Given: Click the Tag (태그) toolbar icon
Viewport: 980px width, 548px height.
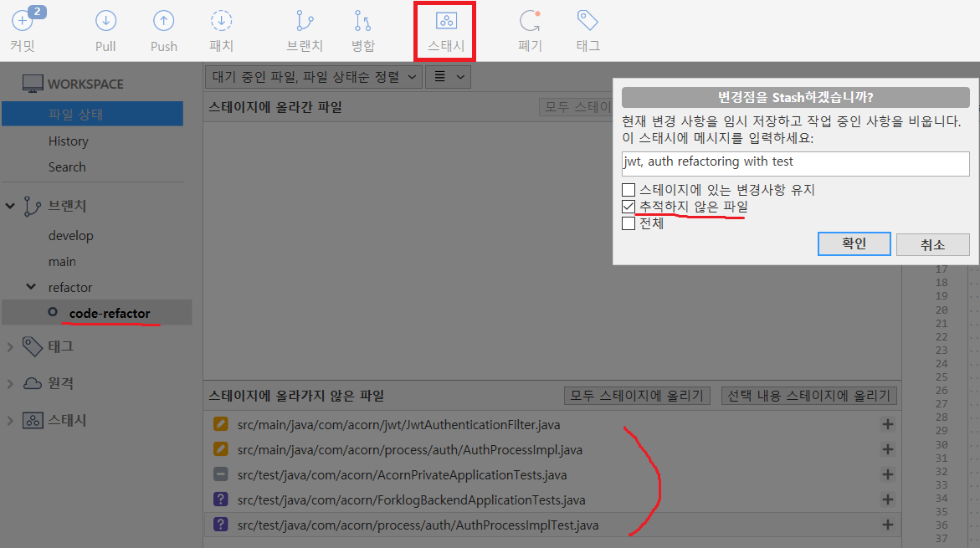Looking at the screenshot, I should (587, 22).
